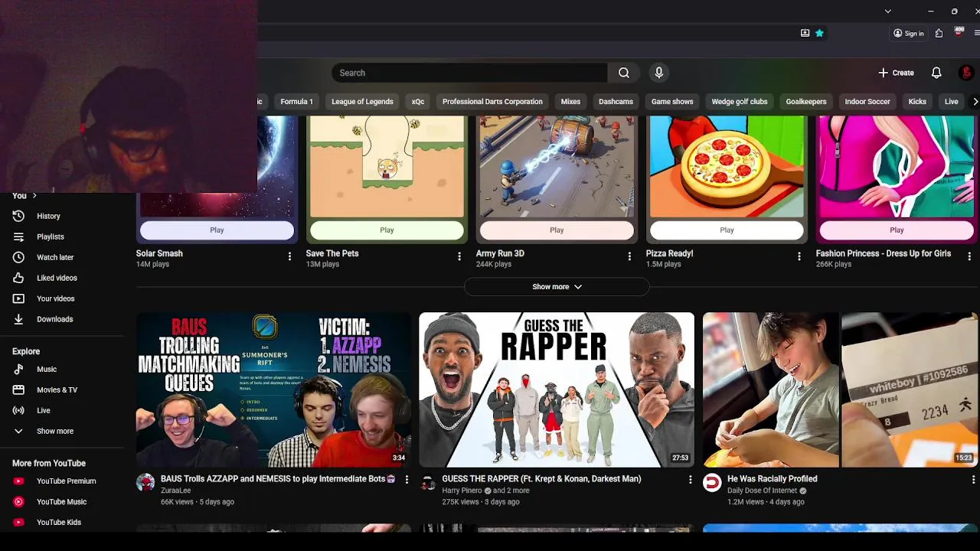Screen dimensions: 980x551
Task: Expand the You section chevron
Action: tap(34, 196)
